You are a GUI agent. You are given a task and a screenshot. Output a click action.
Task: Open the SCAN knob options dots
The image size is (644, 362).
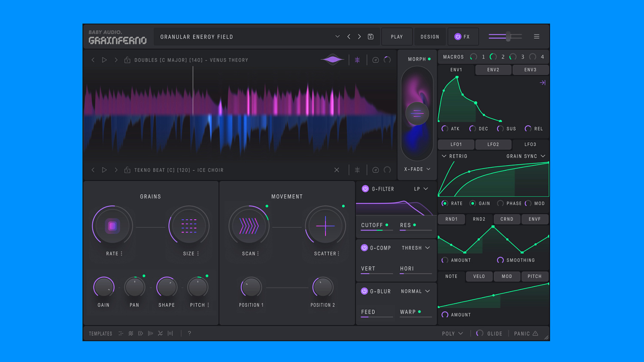coord(258,253)
